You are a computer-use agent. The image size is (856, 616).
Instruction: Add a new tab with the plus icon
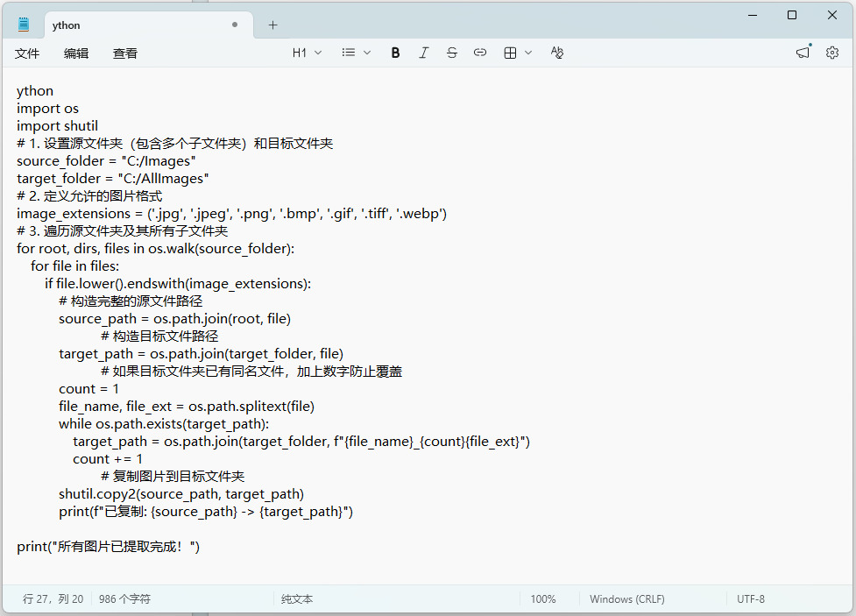(x=272, y=25)
